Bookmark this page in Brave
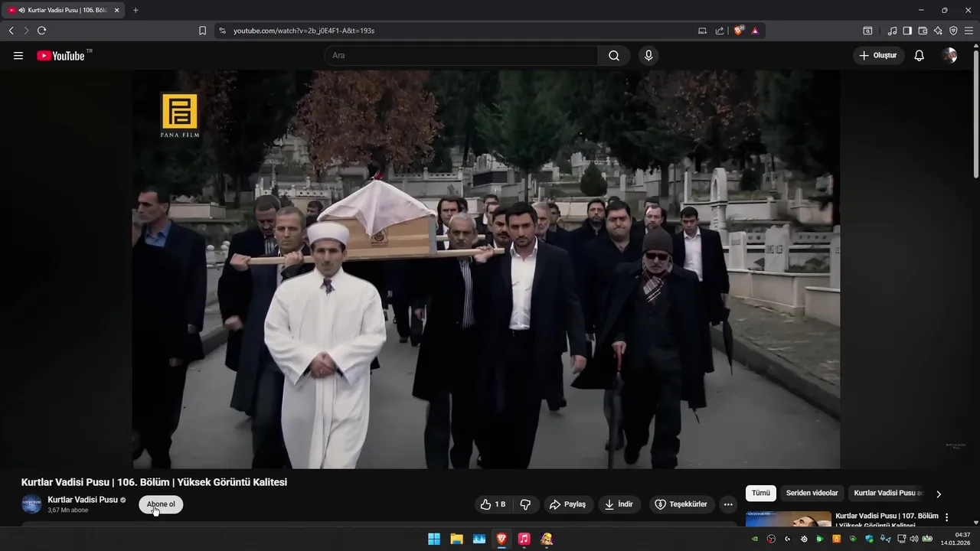 coord(202,31)
